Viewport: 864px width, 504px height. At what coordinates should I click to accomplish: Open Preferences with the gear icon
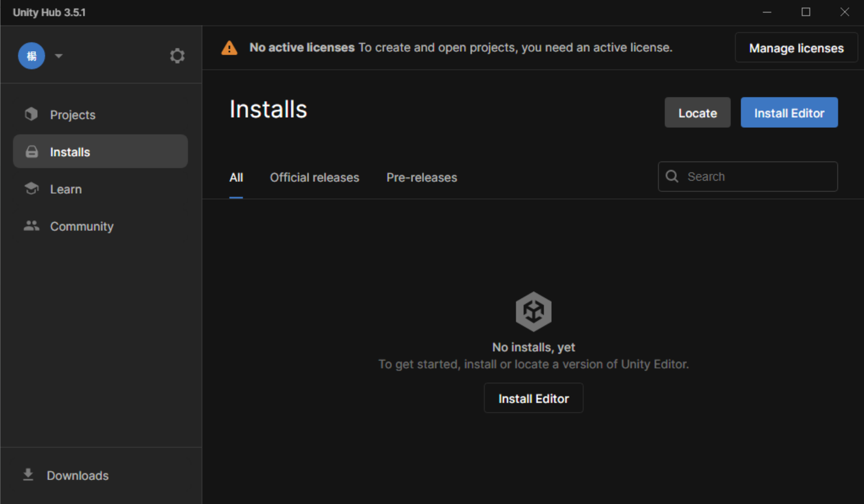[x=178, y=56]
